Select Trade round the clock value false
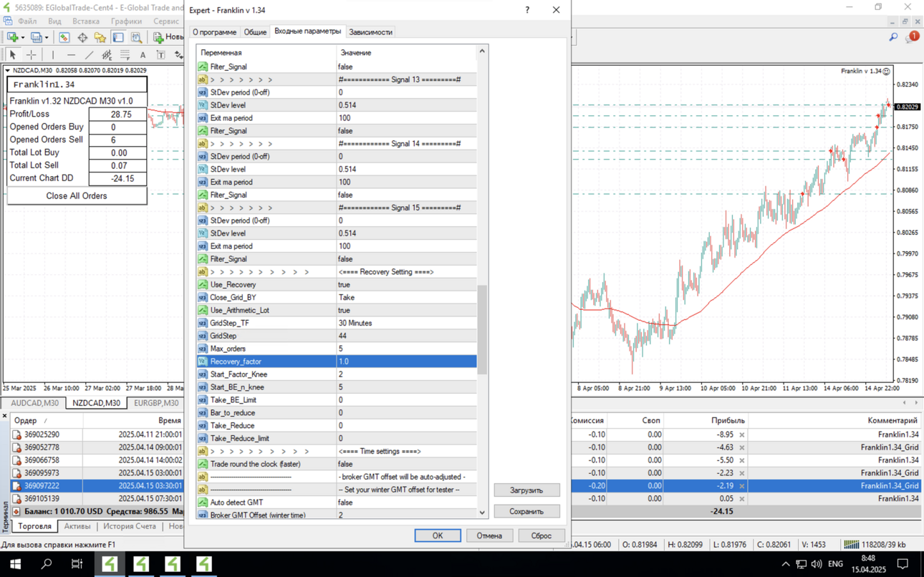This screenshot has height=577, width=924. click(406, 464)
